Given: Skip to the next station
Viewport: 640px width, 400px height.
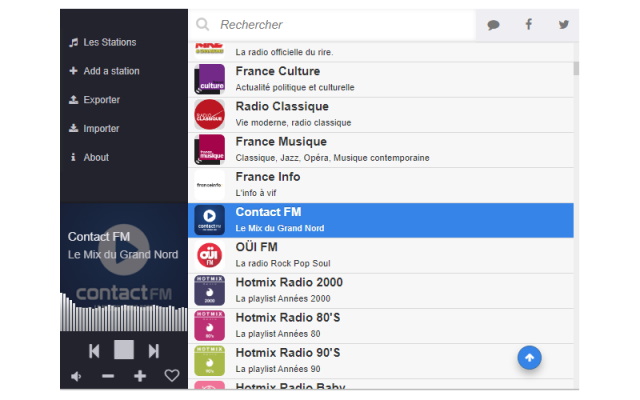Looking at the screenshot, I should (x=153, y=351).
